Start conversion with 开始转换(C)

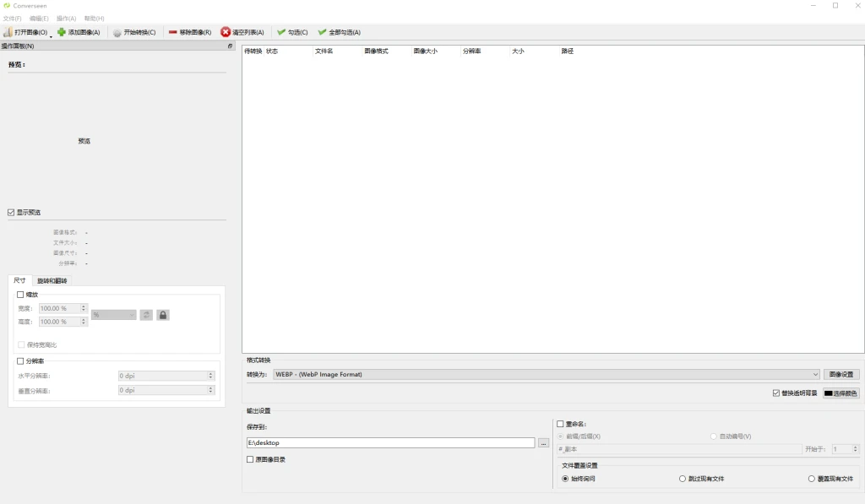134,32
